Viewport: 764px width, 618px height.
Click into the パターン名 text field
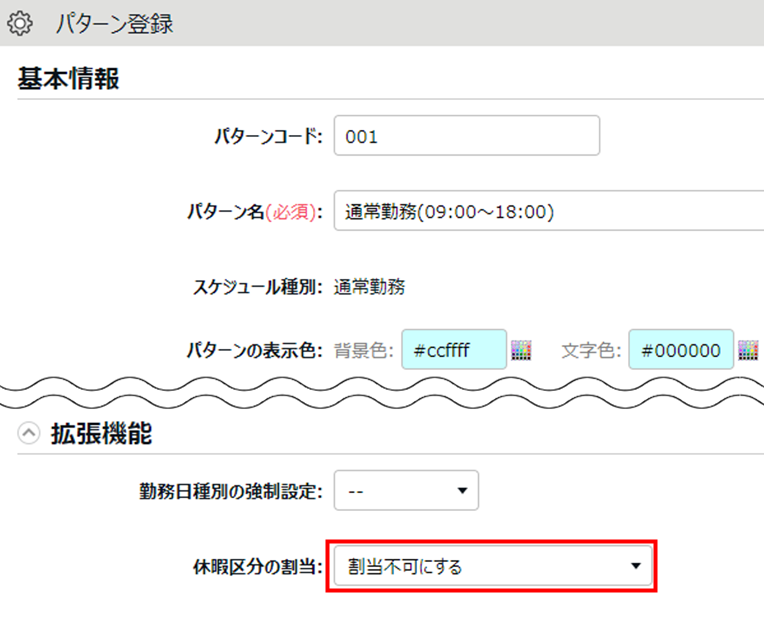549,211
